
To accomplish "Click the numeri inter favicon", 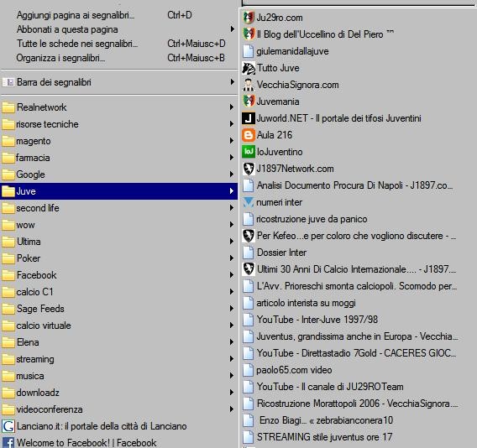I will tap(249, 202).
